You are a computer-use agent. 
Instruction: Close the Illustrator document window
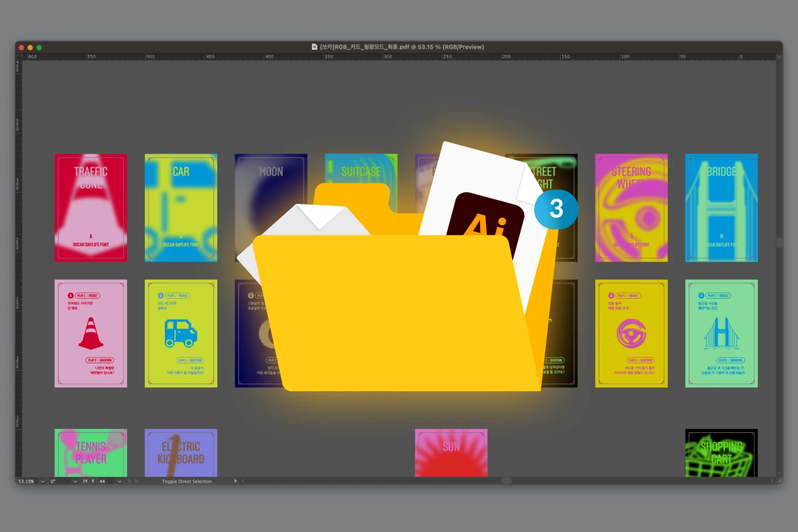click(21, 47)
